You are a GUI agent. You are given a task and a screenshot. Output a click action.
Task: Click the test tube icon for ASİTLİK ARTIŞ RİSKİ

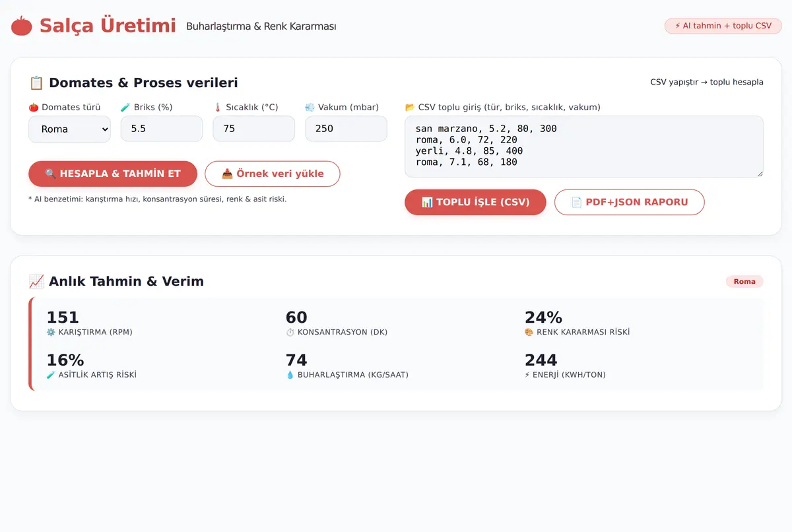(51, 375)
